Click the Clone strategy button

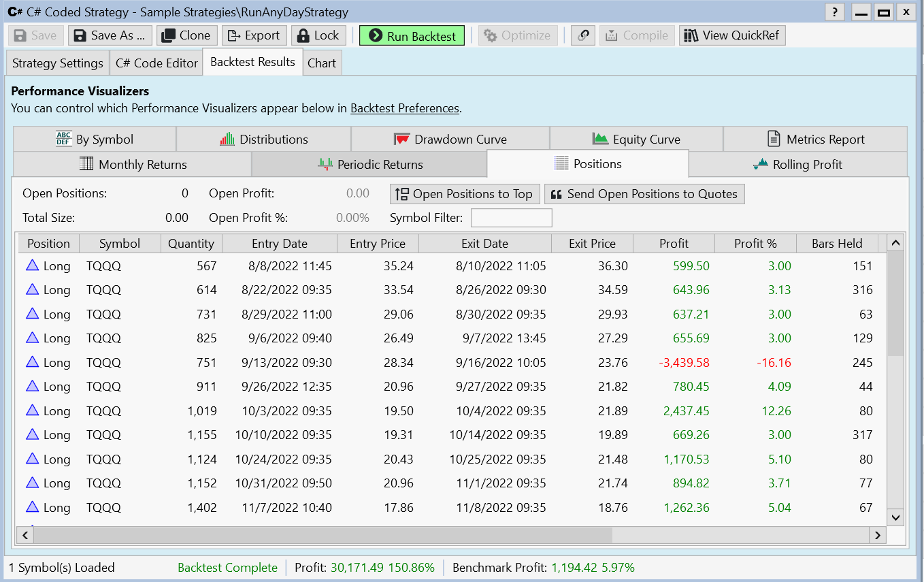coord(187,36)
